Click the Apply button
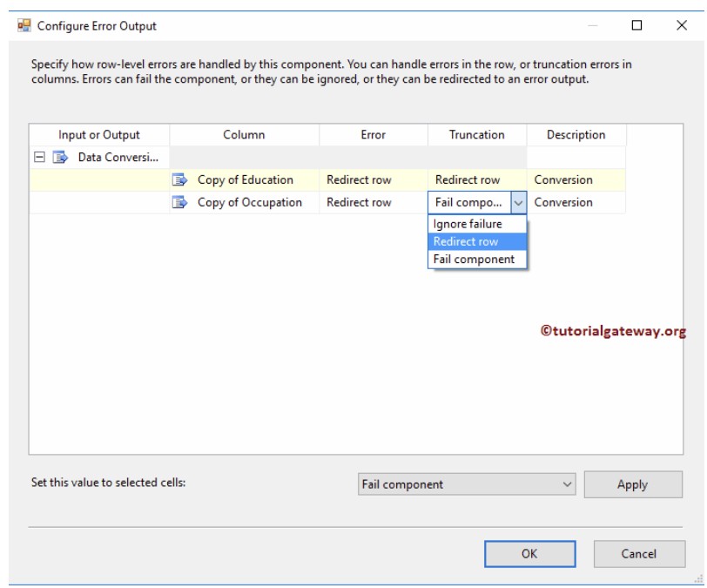The image size is (707, 588). 633,484
